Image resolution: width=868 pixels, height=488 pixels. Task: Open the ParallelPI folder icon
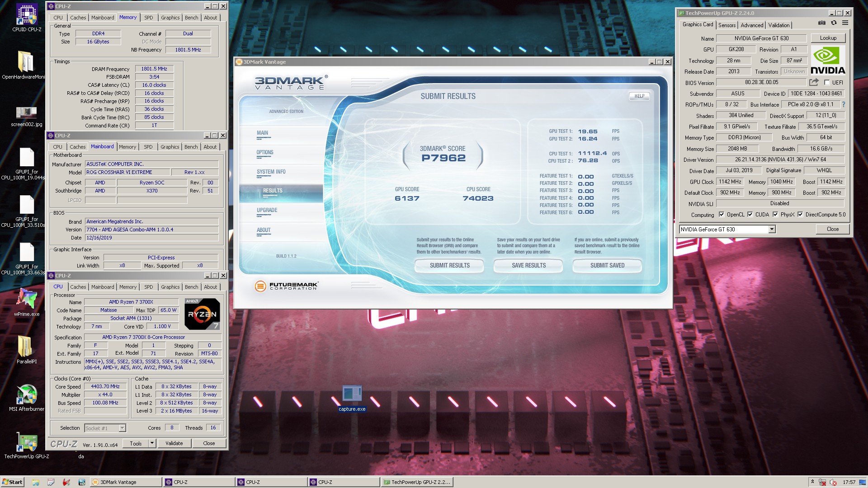tap(27, 349)
